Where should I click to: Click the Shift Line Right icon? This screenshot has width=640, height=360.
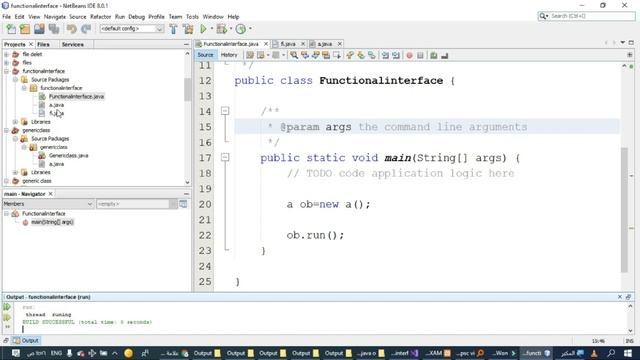click(396, 56)
